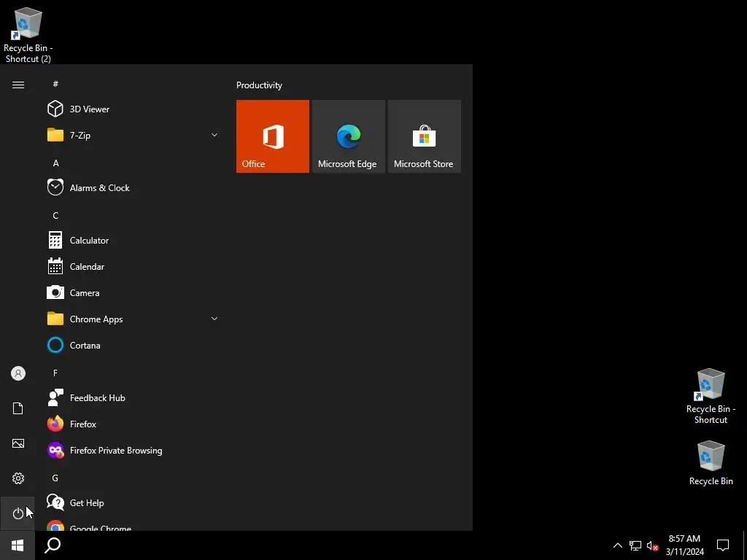
Task: Launch the Camera app
Action: pyautogui.click(x=133, y=292)
